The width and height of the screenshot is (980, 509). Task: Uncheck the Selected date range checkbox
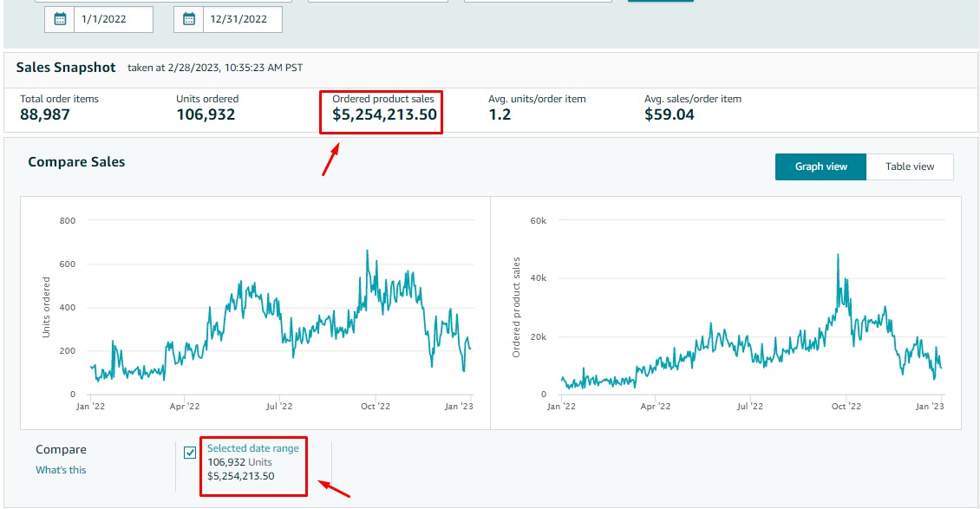click(x=190, y=453)
